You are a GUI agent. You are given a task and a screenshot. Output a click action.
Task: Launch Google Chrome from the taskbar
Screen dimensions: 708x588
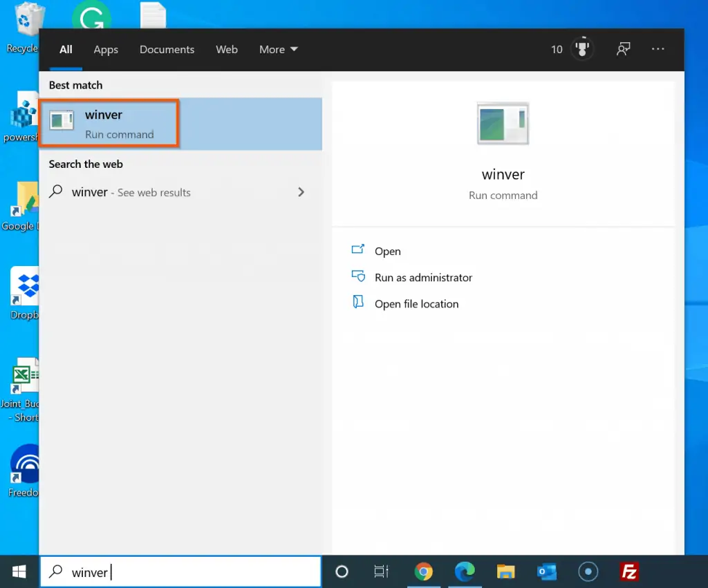(424, 571)
